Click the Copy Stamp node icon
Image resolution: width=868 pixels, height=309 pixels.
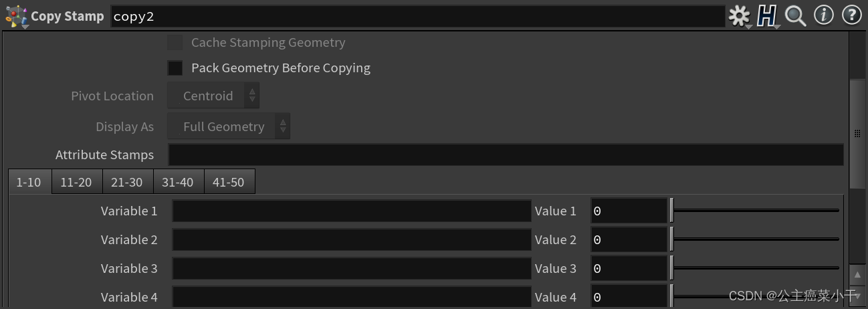[16, 16]
